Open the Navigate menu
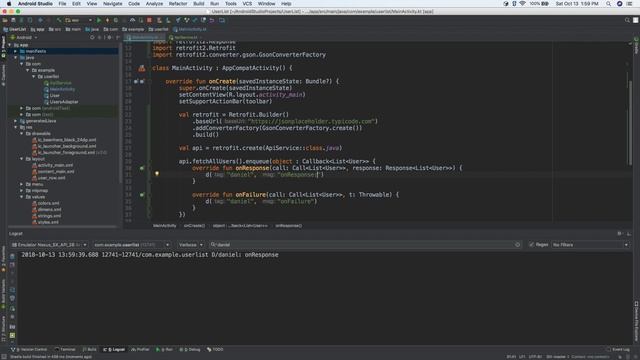Viewport: 640px width, 360px height. point(112,4)
